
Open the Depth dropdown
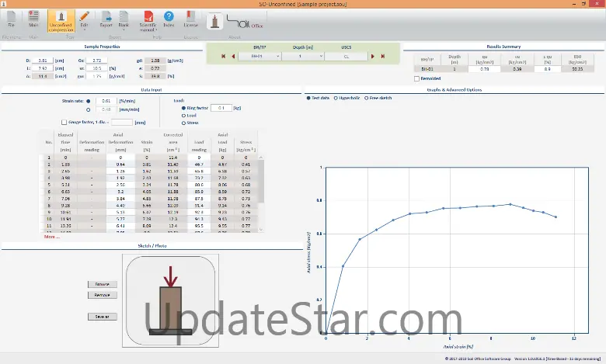[303, 57]
